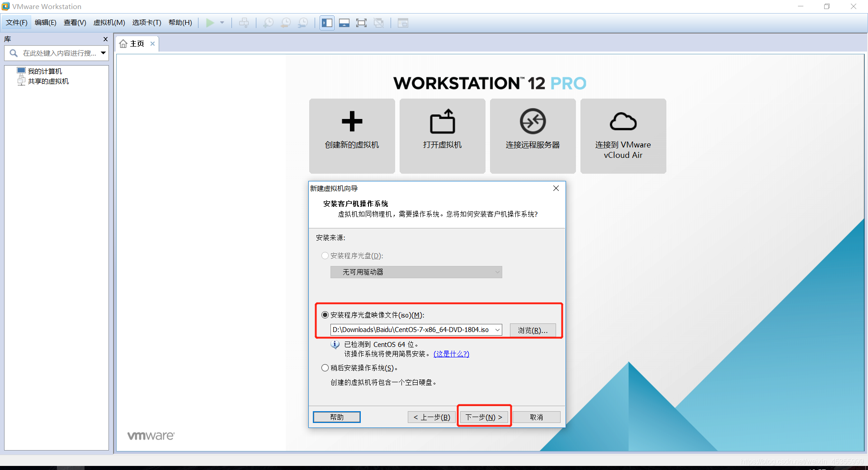Click the vmware logo in the home page
868x470 pixels.
pos(151,436)
